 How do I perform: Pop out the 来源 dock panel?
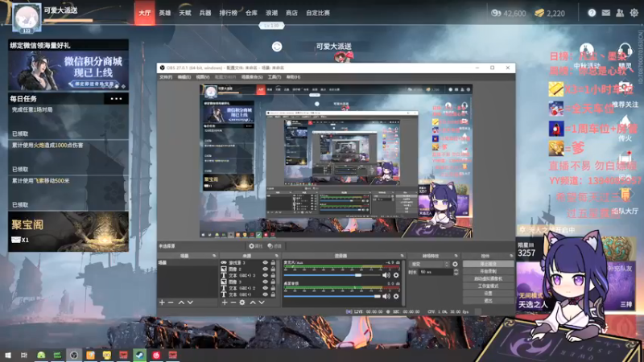276,256
